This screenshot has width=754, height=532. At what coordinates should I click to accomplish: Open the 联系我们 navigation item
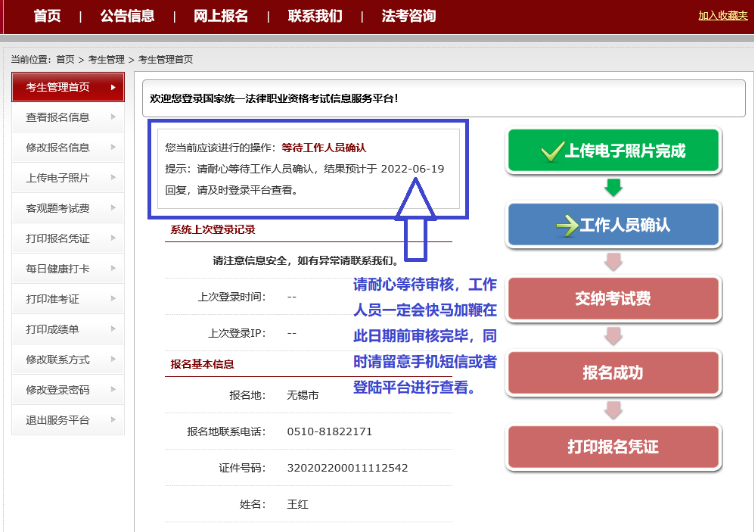(x=314, y=16)
